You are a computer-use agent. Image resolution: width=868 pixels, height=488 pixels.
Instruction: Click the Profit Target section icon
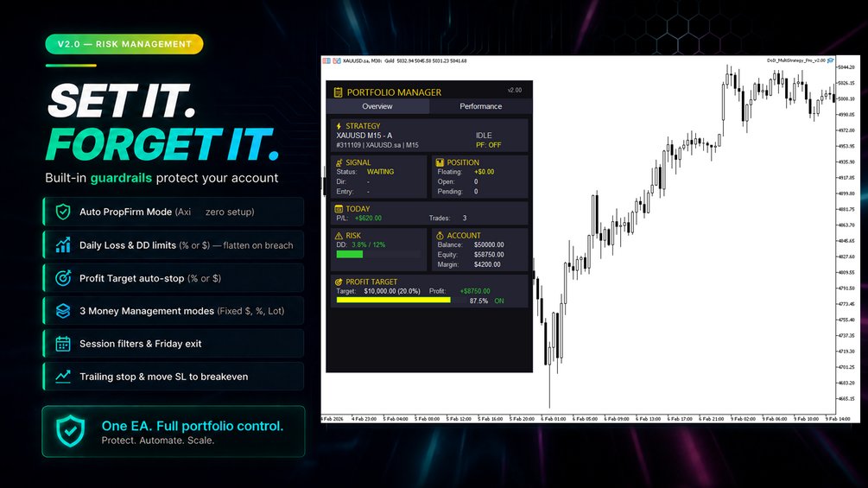click(x=339, y=282)
